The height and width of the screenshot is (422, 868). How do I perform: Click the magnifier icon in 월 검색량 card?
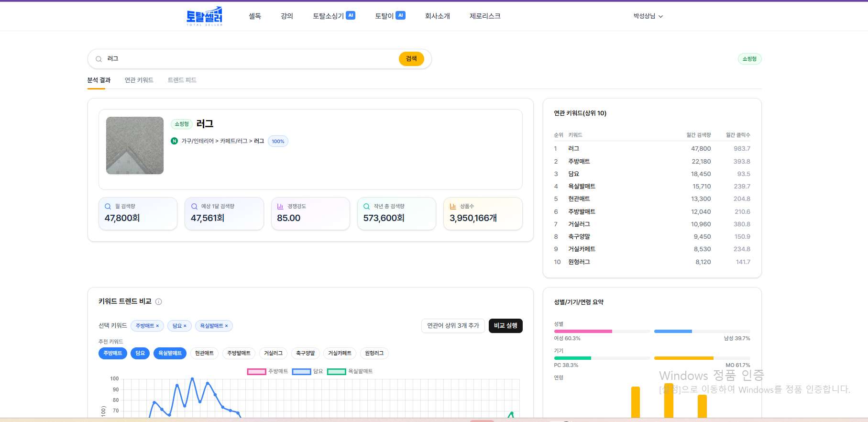click(x=108, y=207)
